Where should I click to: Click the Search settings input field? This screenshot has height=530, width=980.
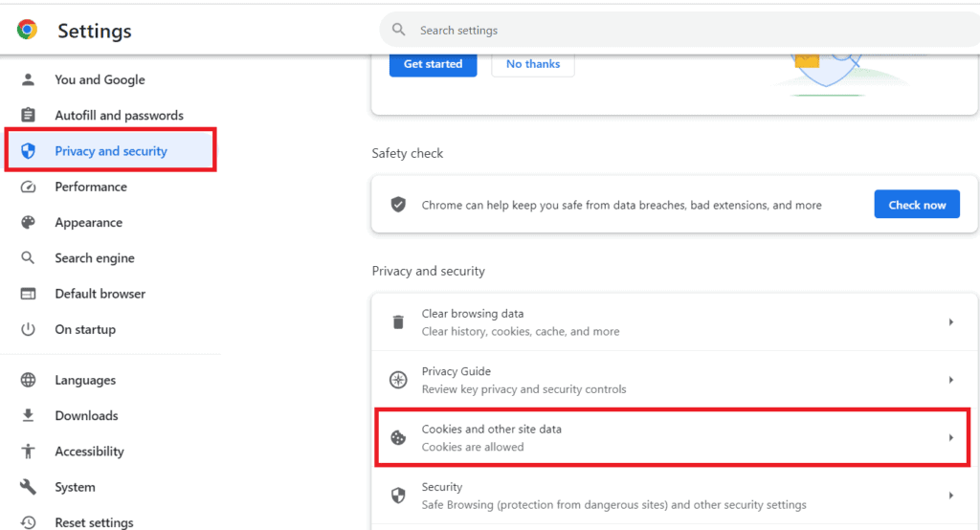[x=670, y=31]
